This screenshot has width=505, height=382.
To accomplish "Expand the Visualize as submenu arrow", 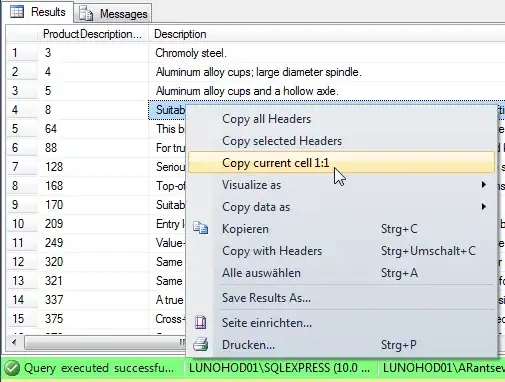I will [x=484, y=185].
